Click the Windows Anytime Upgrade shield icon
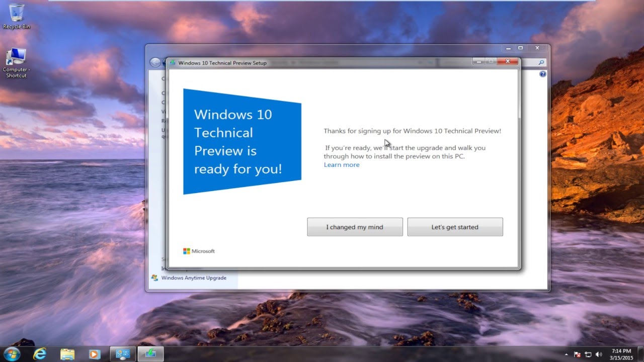Image resolution: width=644 pixels, height=362 pixels. 154,278
